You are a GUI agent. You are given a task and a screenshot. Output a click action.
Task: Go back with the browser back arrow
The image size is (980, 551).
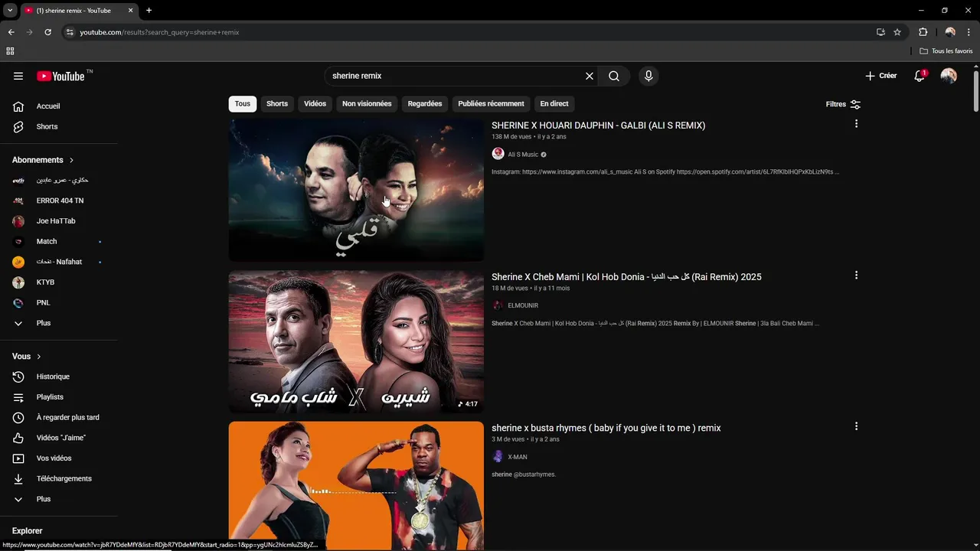11,32
